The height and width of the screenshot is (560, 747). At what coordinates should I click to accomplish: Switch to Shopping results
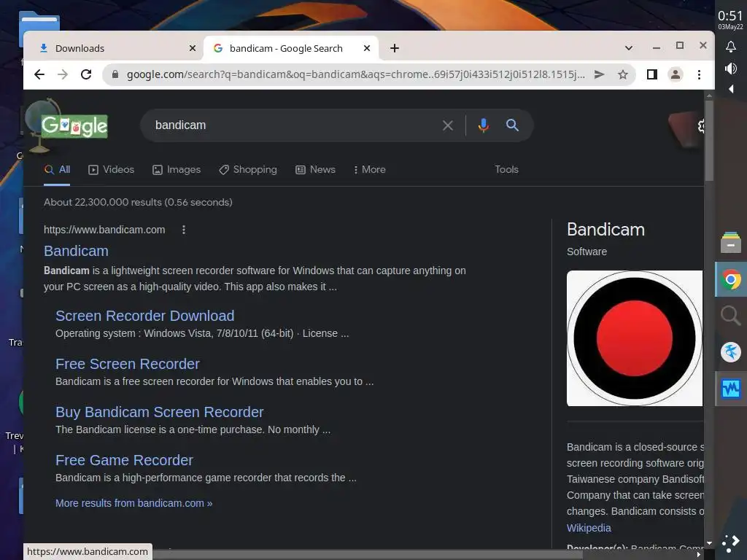(x=248, y=169)
